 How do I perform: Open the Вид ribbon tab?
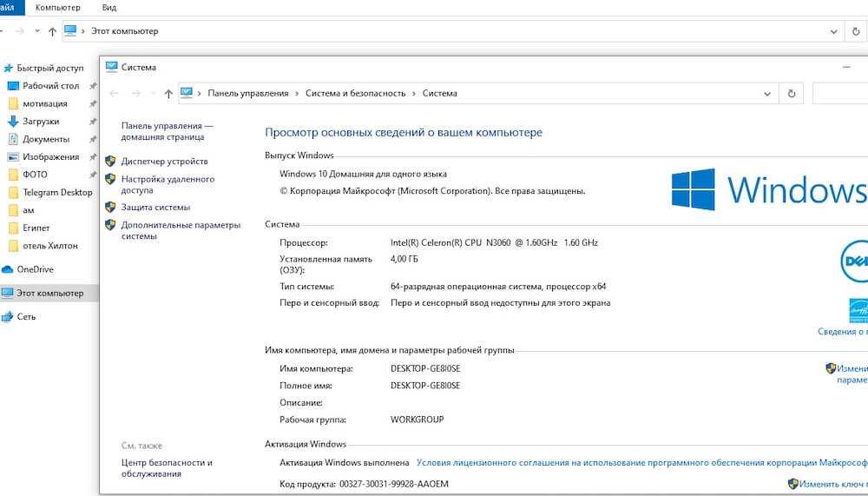click(x=109, y=7)
